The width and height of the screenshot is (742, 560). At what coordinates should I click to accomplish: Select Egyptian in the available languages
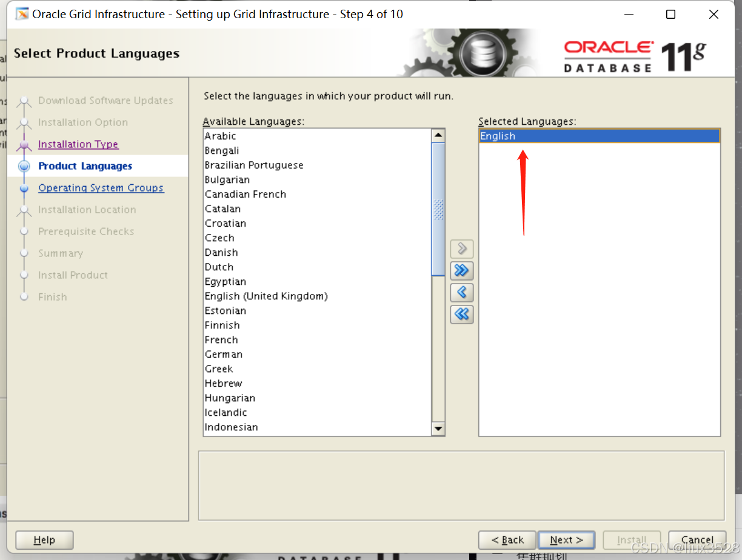coord(317,282)
